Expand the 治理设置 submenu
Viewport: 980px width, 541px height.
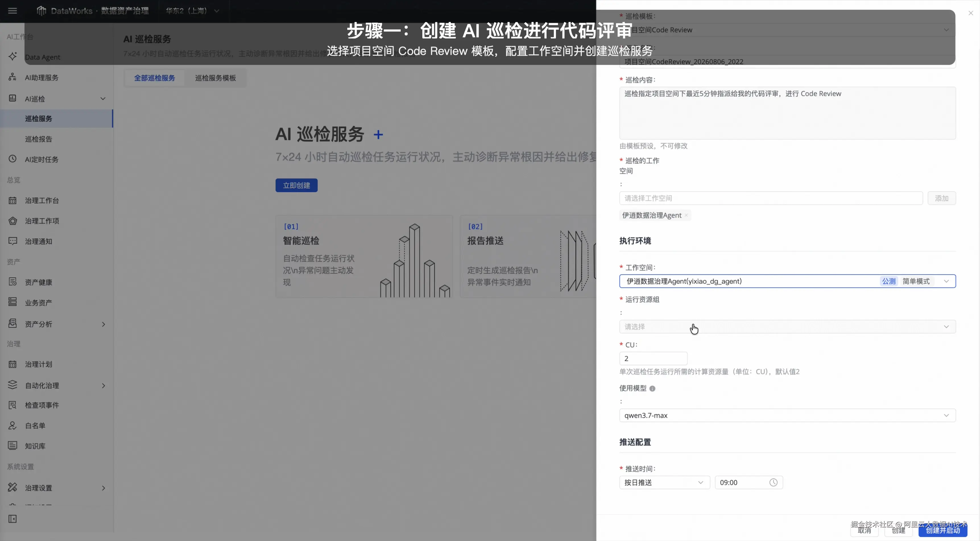pos(103,488)
